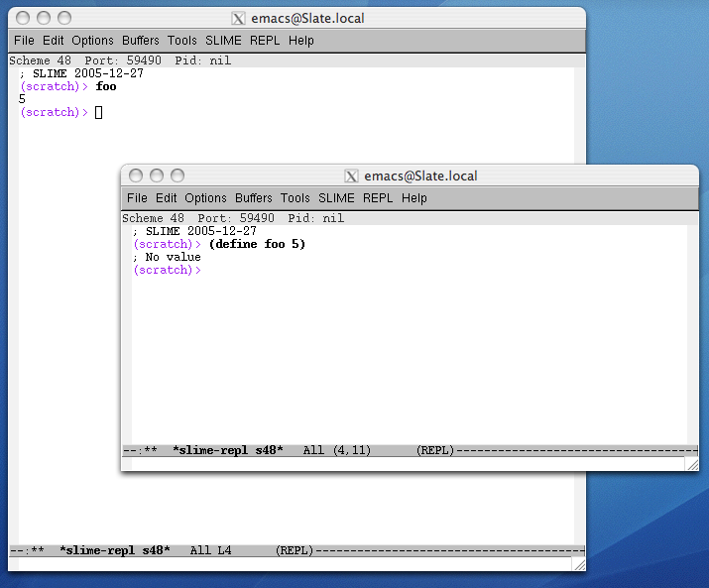The width and height of the screenshot is (709, 588).
Task: Click "(define foo 5)" expression text
Action: (257, 244)
